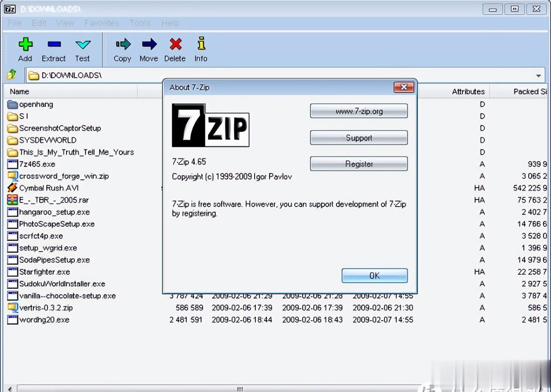Click the date 2009-02-06 18:43
Screen dimensions: 551x392
[x=312, y=320]
